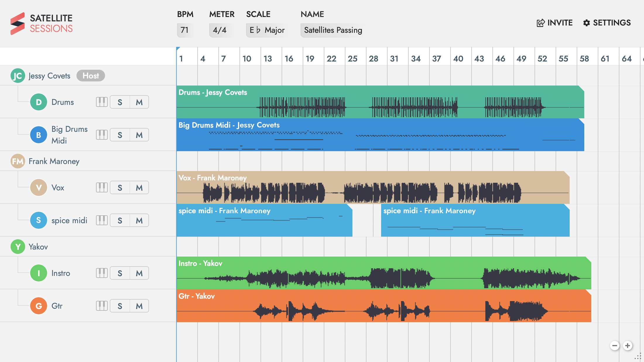Open the E♭ Major scale selector
Image resolution: width=644 pixels, height=362 pixels.
(267, 30)
